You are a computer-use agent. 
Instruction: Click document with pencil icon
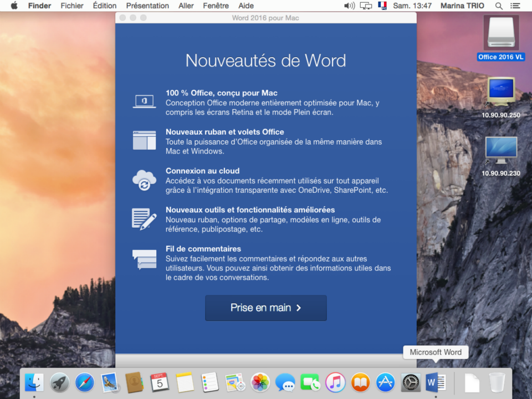click(144, 219)
